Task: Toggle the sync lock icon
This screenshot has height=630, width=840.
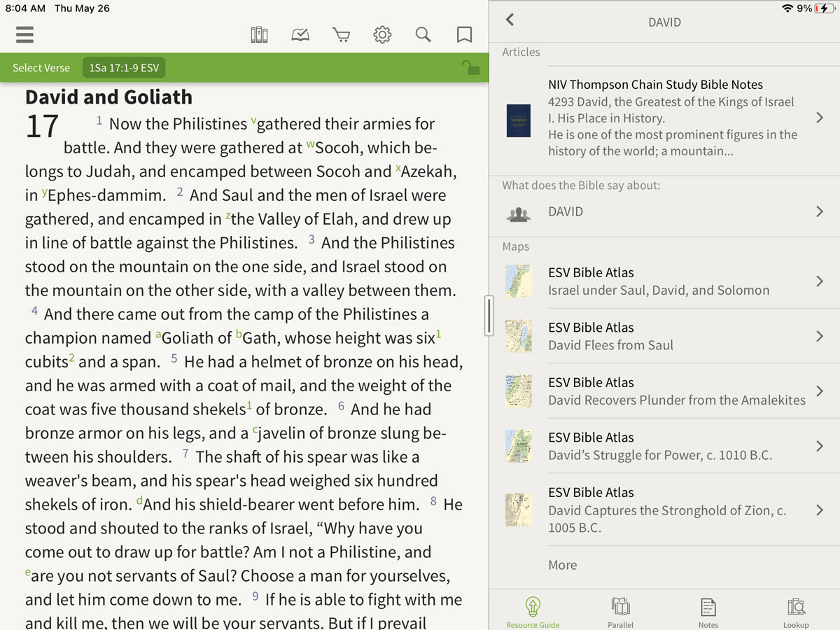Action: [x=470, y=67]
